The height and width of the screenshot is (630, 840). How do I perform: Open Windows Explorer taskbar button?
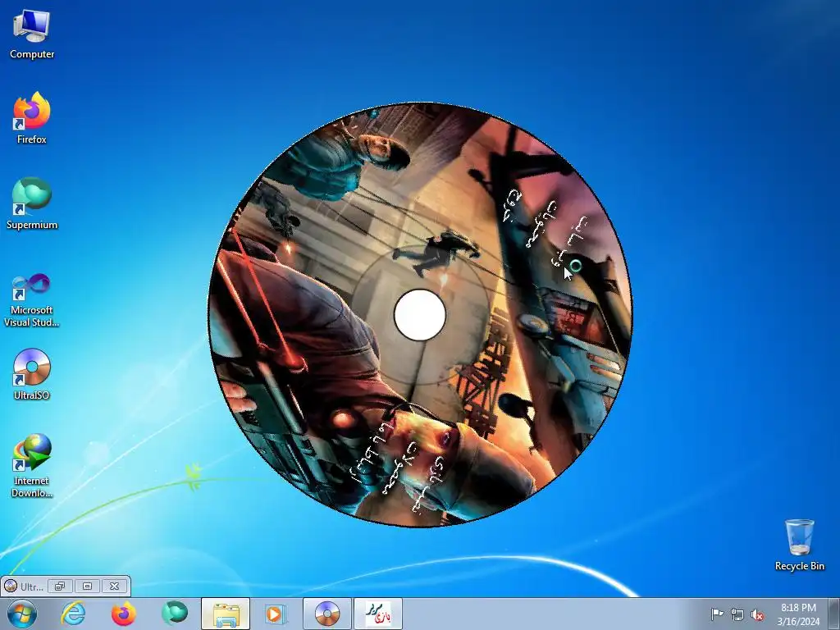(226, 614)
